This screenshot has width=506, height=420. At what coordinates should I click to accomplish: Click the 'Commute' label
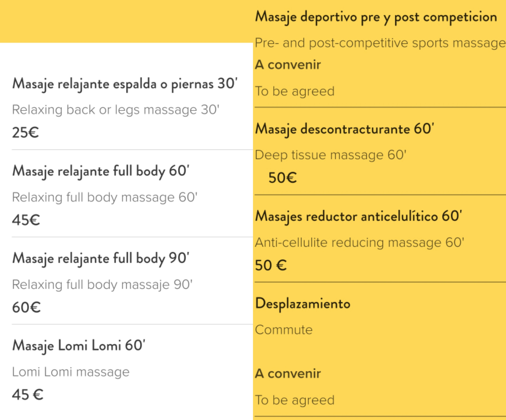click(x=284, y=330)
